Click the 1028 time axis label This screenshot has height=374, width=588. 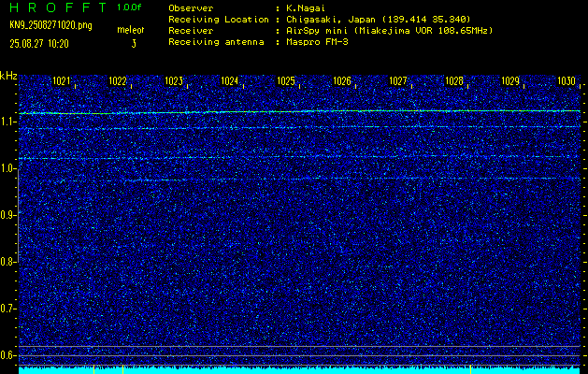coord(454,80)
